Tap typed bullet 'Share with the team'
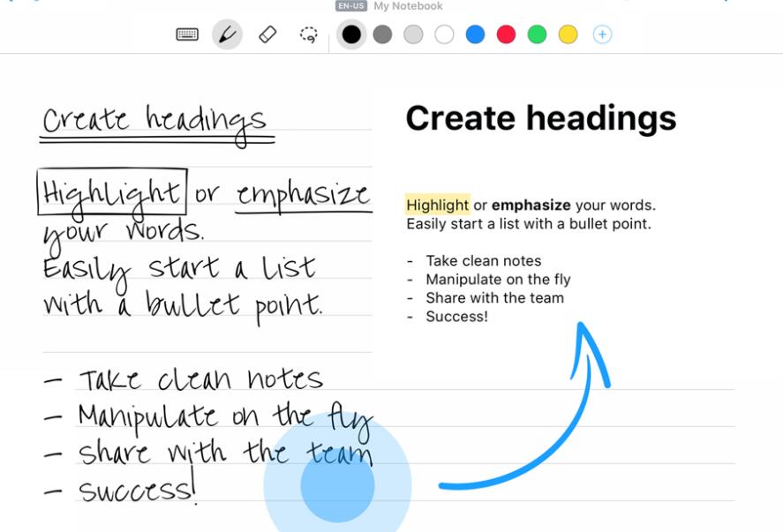This screenshot has height=532, width=783. click(495, 298)
